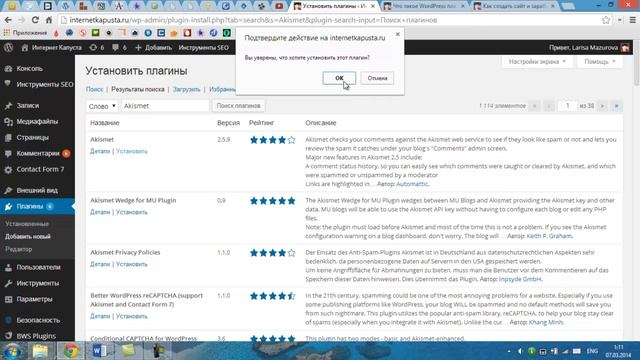Open Khang Minh author link
Viewport: 640px width, 360px height.
pos(546,322)
